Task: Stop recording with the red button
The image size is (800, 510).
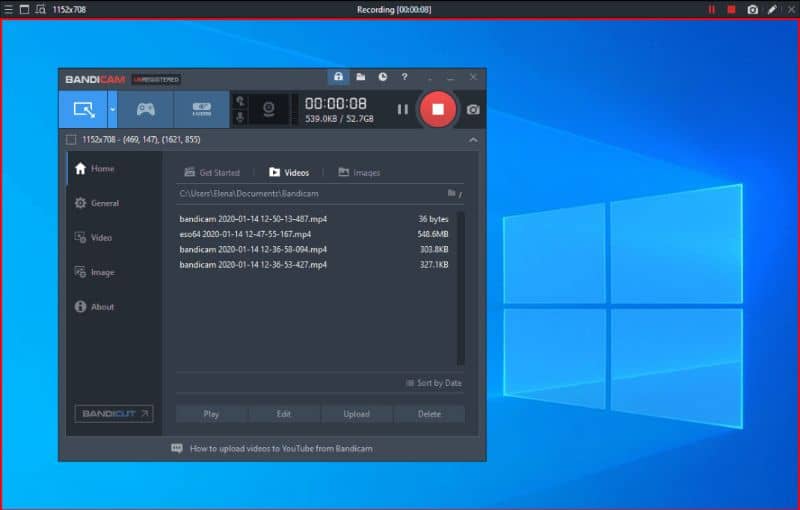Action: 437,109
